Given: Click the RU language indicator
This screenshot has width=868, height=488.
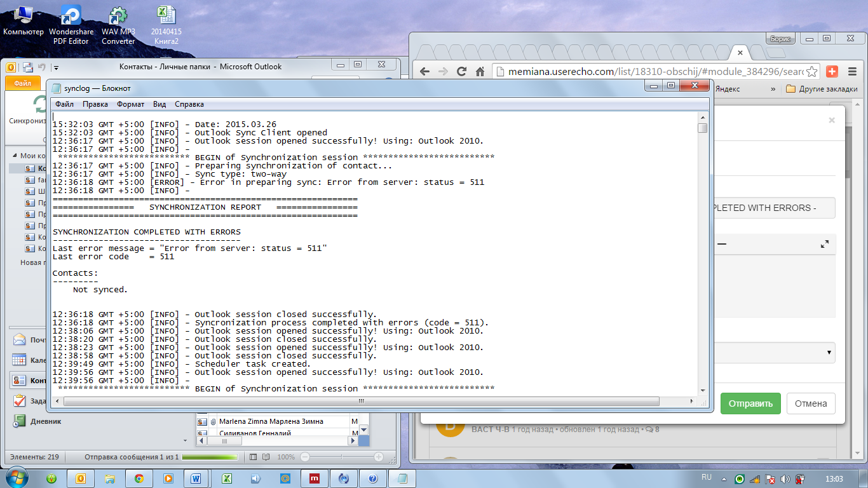Looking at the screenshot, I should pos(707,477).
